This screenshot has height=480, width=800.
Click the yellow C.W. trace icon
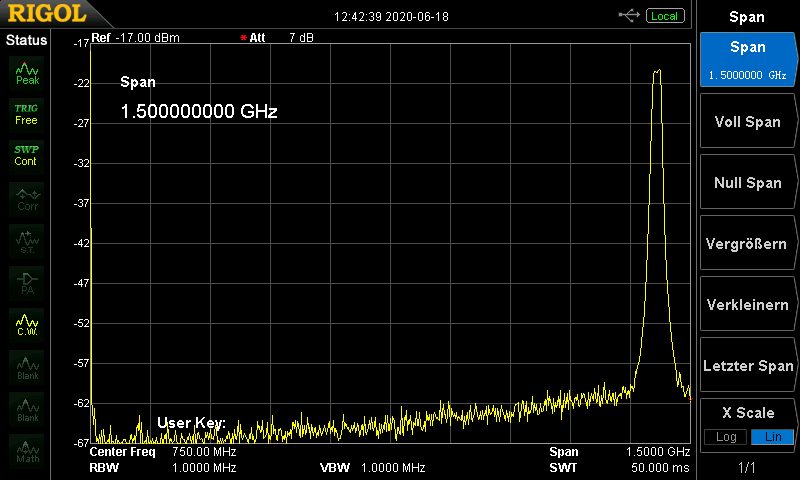click(x=27, y=325)
